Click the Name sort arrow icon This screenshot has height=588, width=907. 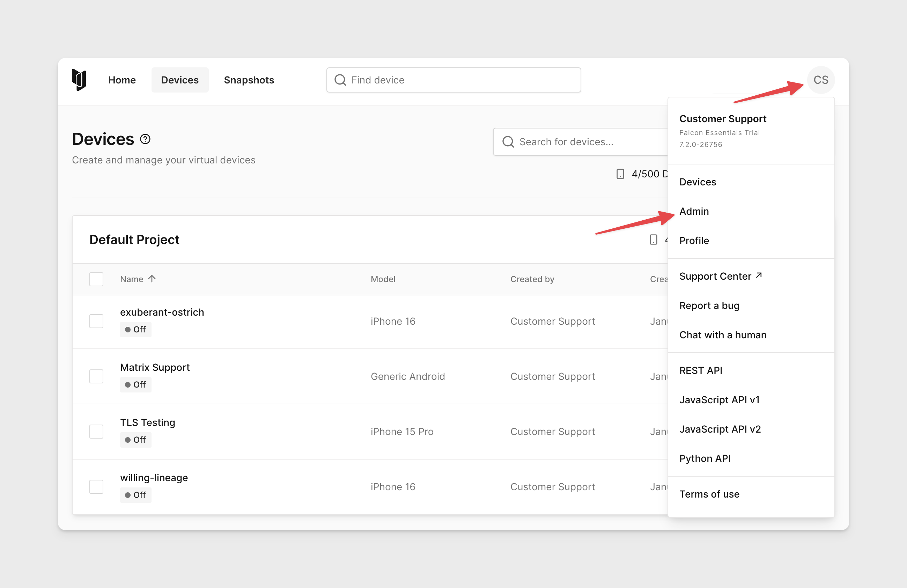152,279
